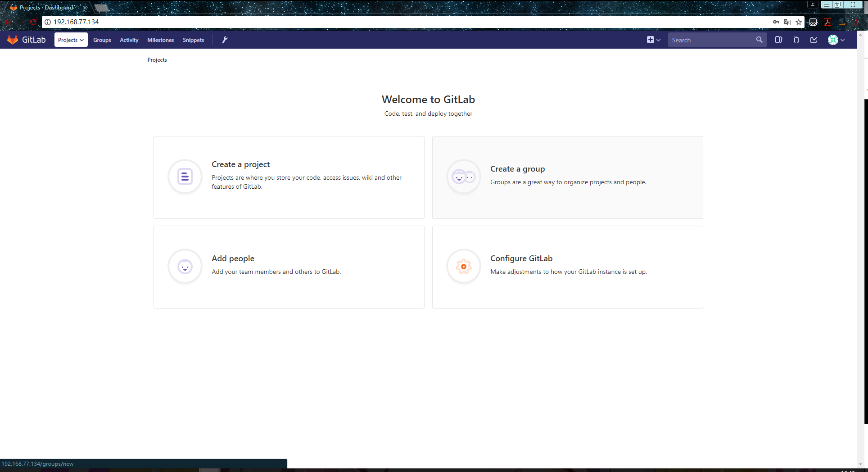868x472 pixels.
Task: Click the orange extension icon right of PDF icon
Action: 842,22
